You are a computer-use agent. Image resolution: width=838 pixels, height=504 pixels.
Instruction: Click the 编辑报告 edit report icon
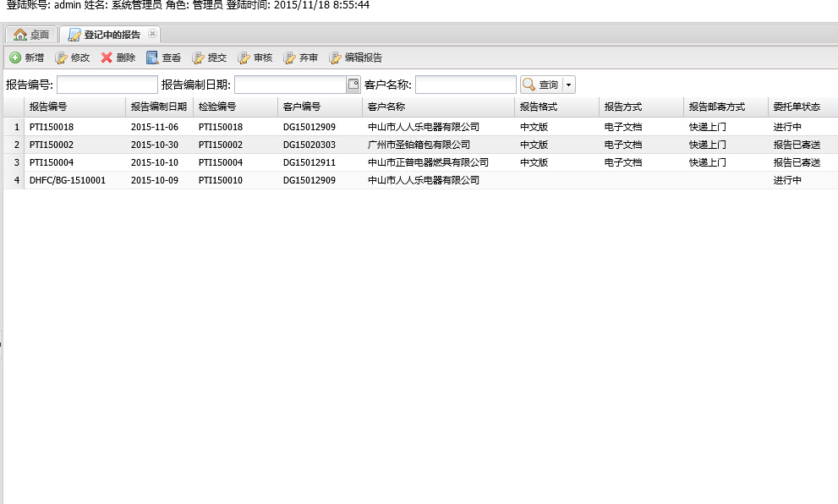point(335,58)
